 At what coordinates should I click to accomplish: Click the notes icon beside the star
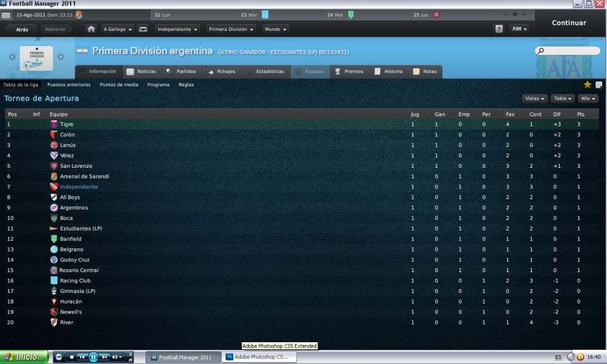(x=599, y=85)
